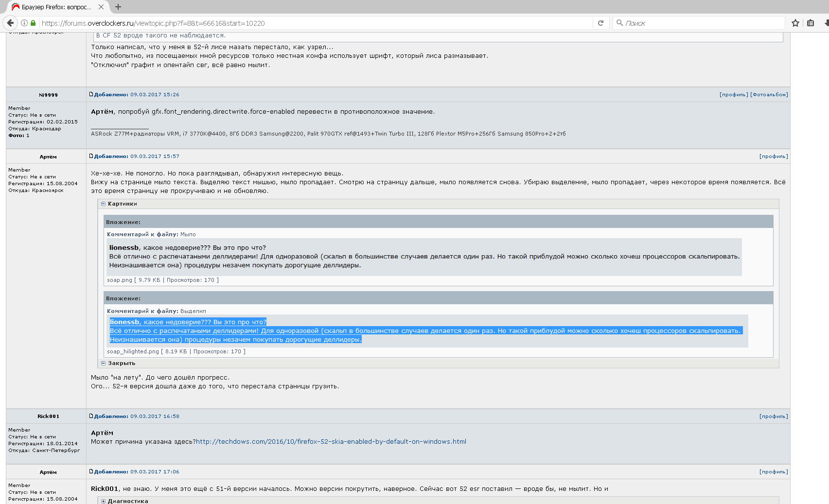Click the username Ni9999 in the post header
The width and height of the screenshot is (829, 504).
click(48, 95)
